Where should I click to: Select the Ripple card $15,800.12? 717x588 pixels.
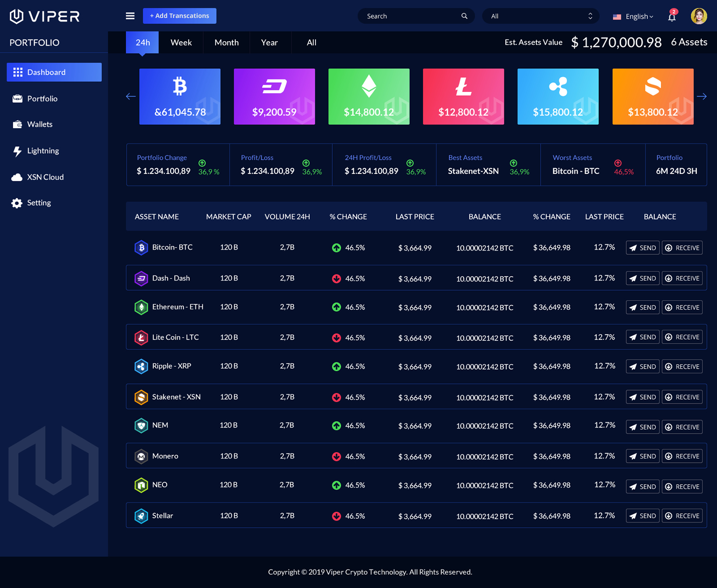click(558, 97)
